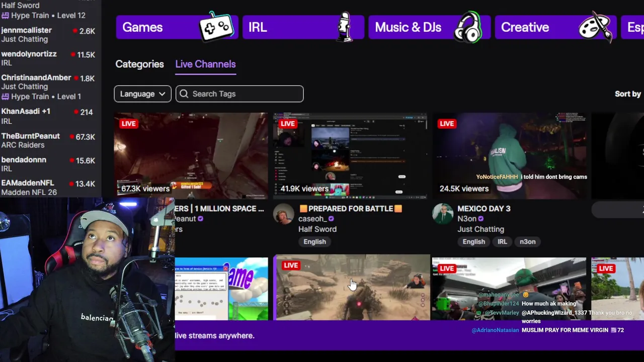Viewport: 644px width, 362px height.
Task: Open the Games category banner
Action: coord(177,27)
